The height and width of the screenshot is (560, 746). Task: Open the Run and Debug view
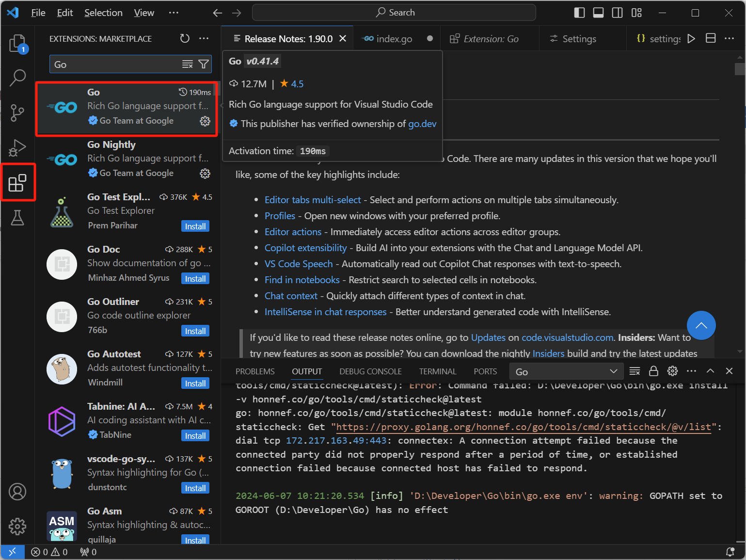pos(17,147)
